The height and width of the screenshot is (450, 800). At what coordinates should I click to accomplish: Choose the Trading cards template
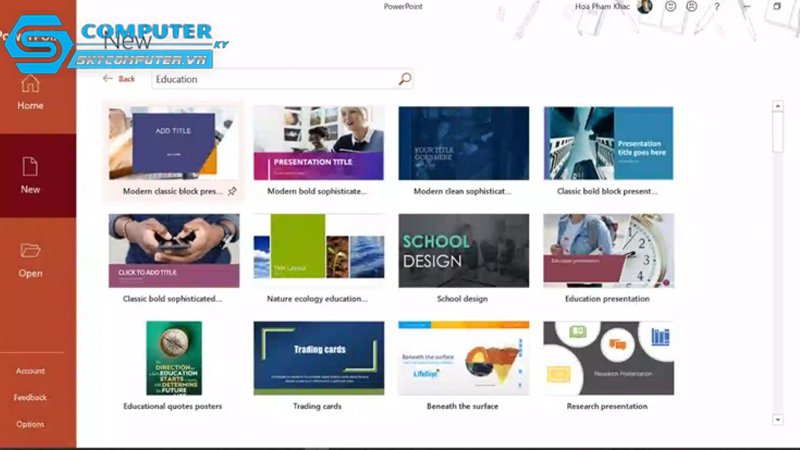[319, 358]
